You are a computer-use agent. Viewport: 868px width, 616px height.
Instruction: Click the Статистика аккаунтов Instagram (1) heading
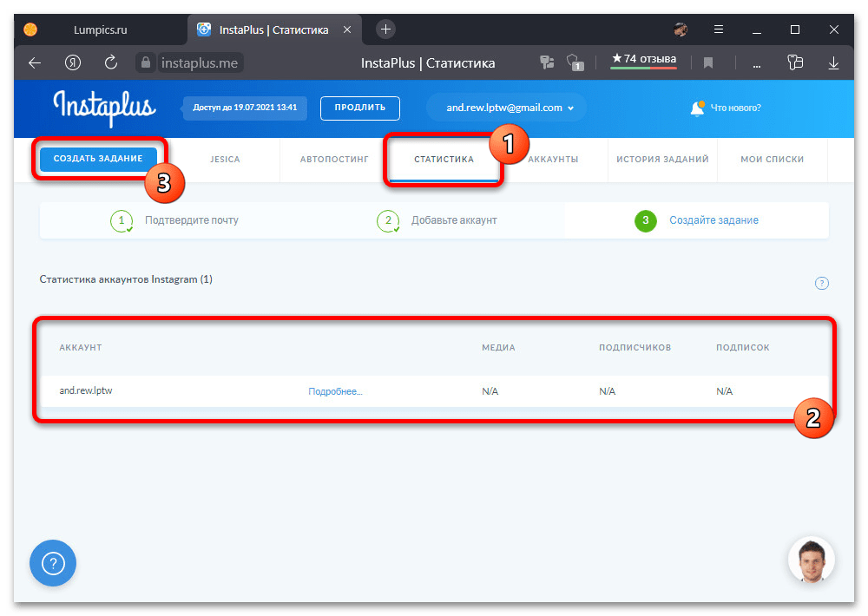[x=126, y=279]
